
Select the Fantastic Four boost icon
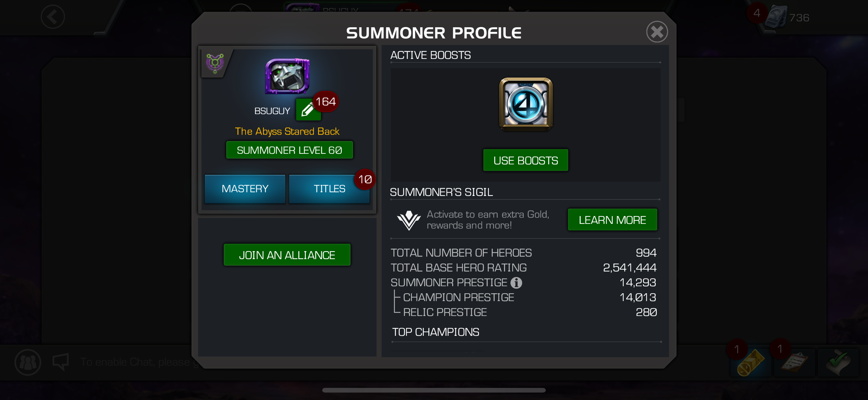(526, 104)
